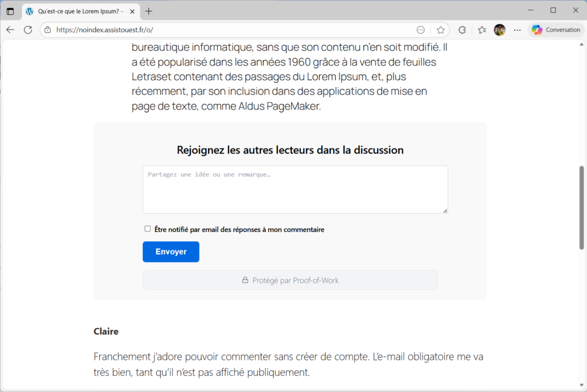
Task: Open the address bar ellipsis menu
Action: (420, 29)
